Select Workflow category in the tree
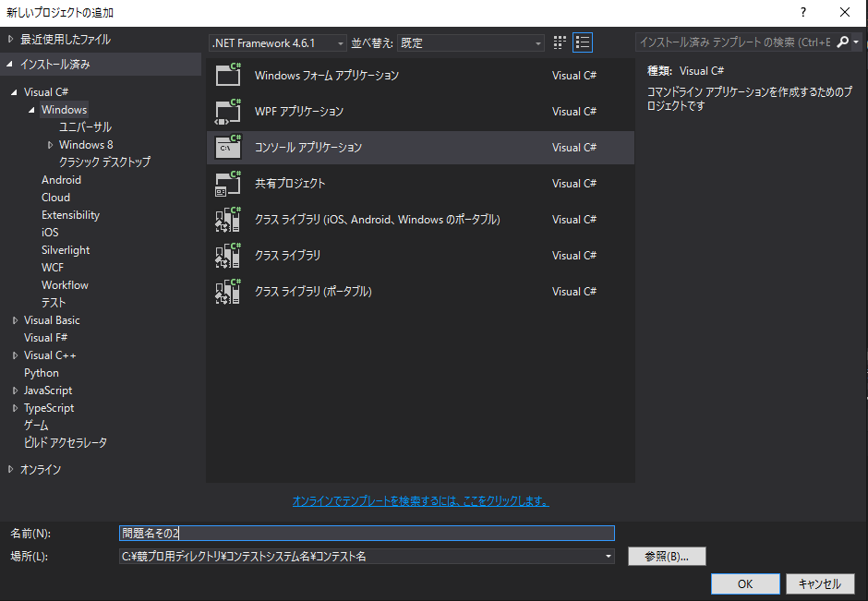The image size is (868, 601). click(65, 285)
